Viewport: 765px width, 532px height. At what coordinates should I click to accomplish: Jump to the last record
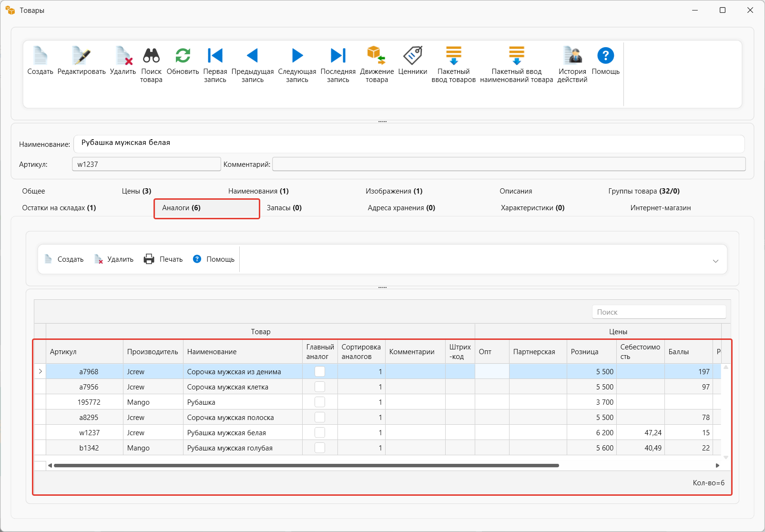[338, 56]
